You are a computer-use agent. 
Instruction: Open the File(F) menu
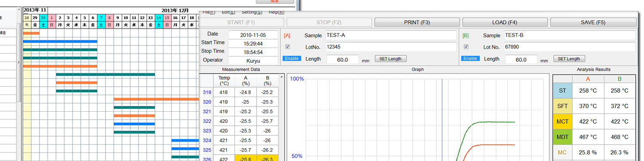(x=209, y=12)
